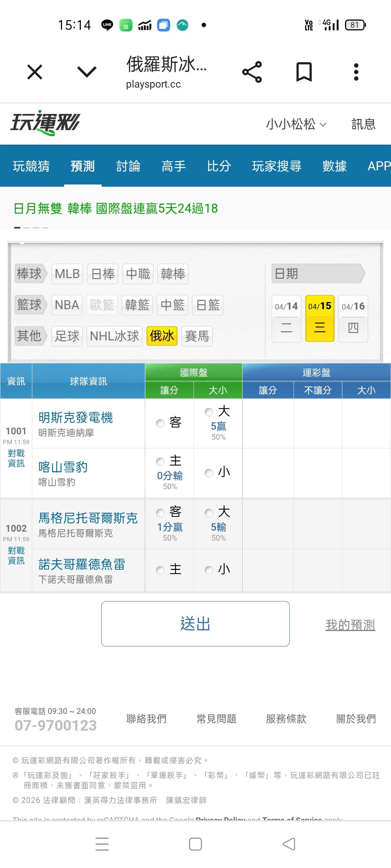Select the 預測 nav tab
This screenshot has width=391, height=868.
click(x=83, y=166)
